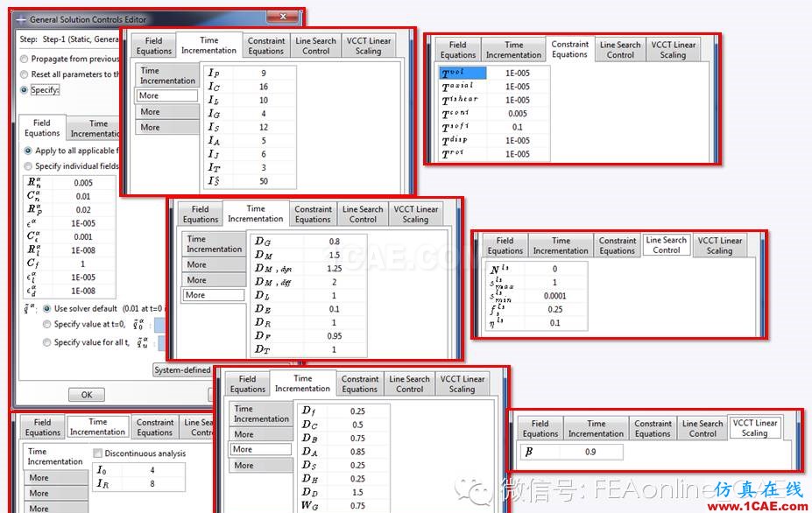The height and width of the screenshot is (513, 812).
Task: Choose Use solver default radio button
Action: click(46, 308)
